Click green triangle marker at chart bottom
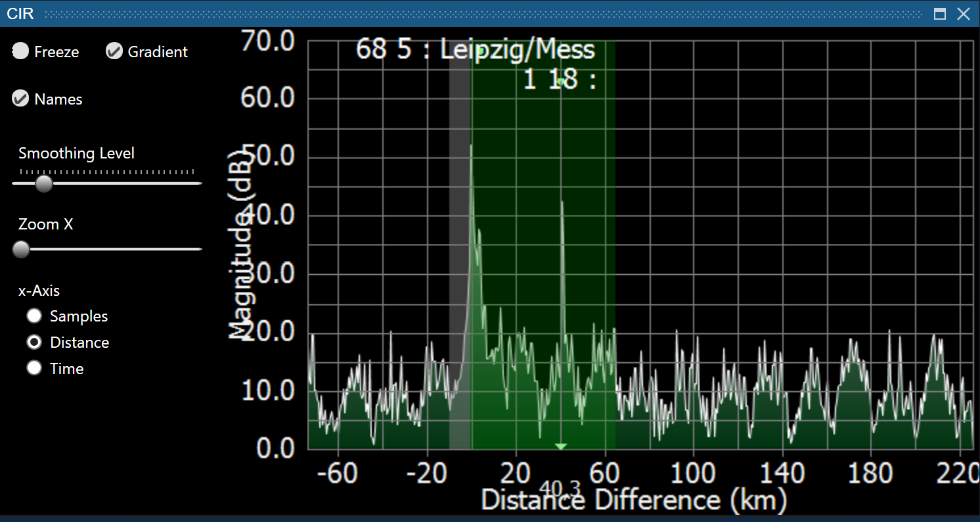 (560, 446)
